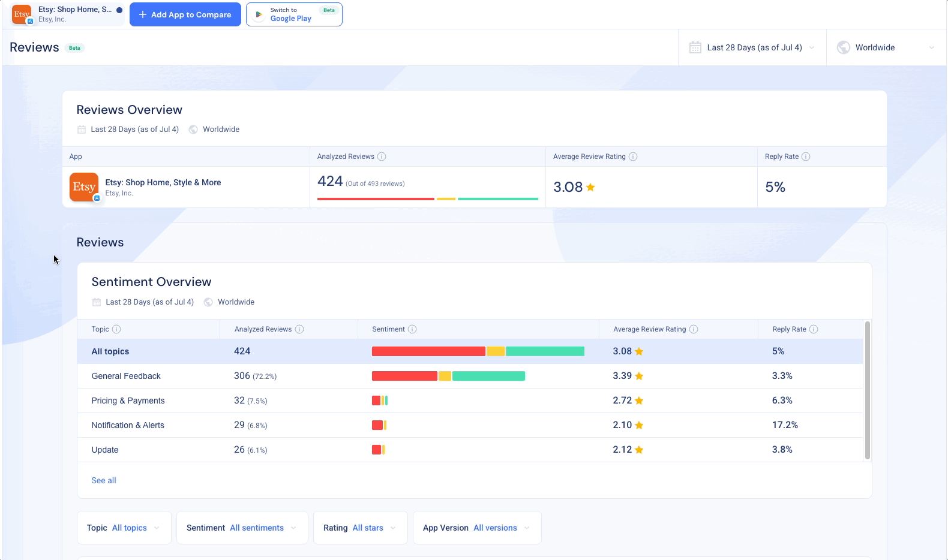Click the 5% reply rate in Reviews Overview
This screenshot has width=948, height=560.
coord(775,187)
